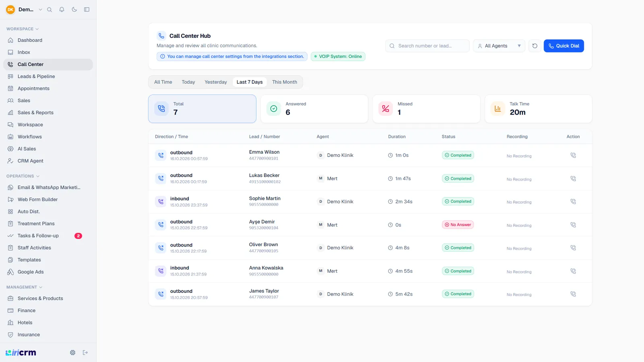Screen dimensions: 644x362
Task: Open Email & WhatsApp Marketing sidebar item
Action: coord(48,187)
